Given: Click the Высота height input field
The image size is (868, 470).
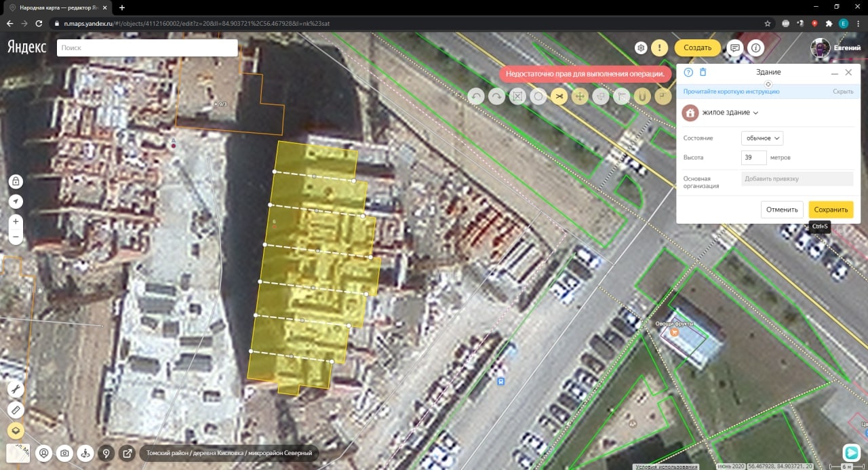Looking at the screenshot, I should tap(754, 157).
